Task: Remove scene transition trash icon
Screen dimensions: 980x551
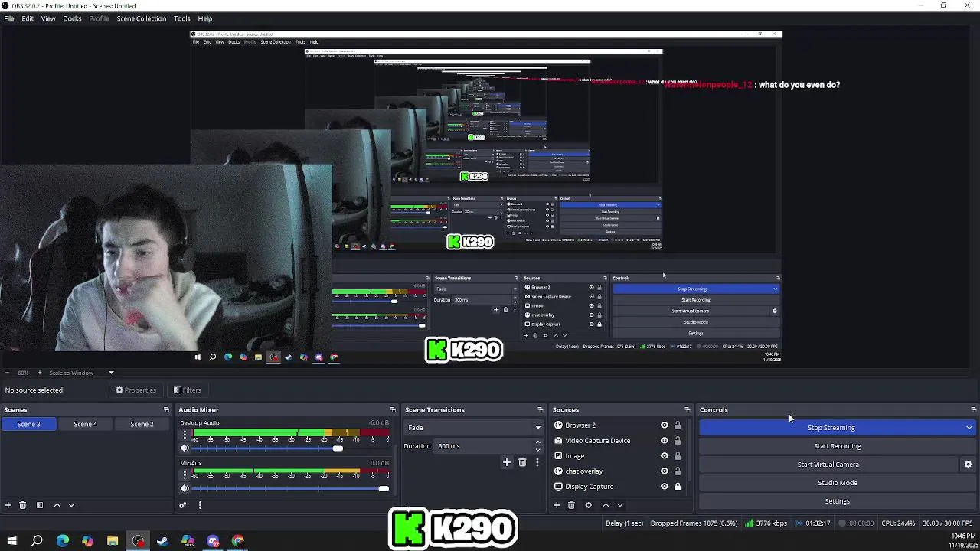Action: pos(522,462)
